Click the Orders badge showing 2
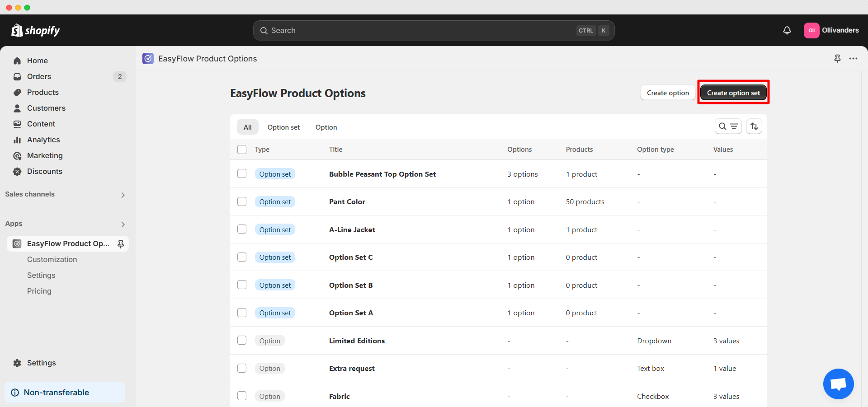This screenshot has width=868, height=407. point(119,76)
